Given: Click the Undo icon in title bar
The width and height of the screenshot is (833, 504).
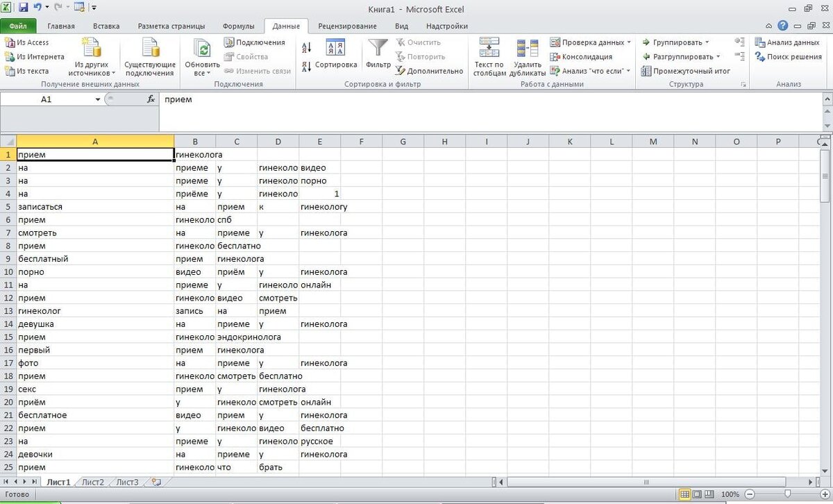Looking at the screenshot, I should coord(37,8).
